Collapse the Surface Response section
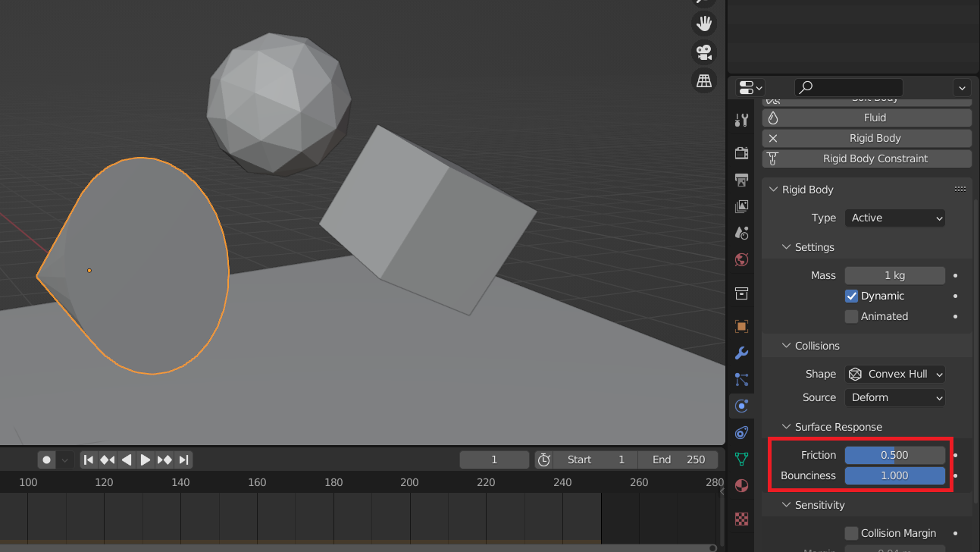 (x=787, y=427)
